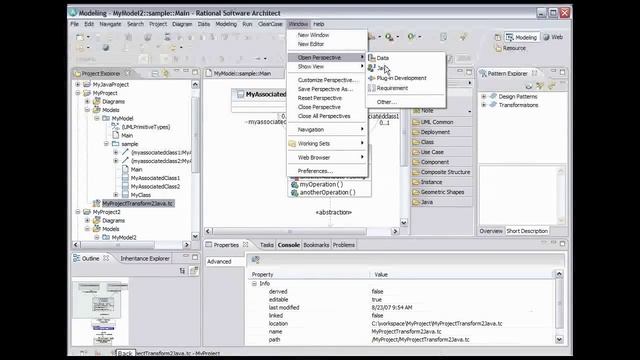This screenshot has height=360, width=640.
Task: Close the Project Explorer tab
Action: tap(128, 73)
